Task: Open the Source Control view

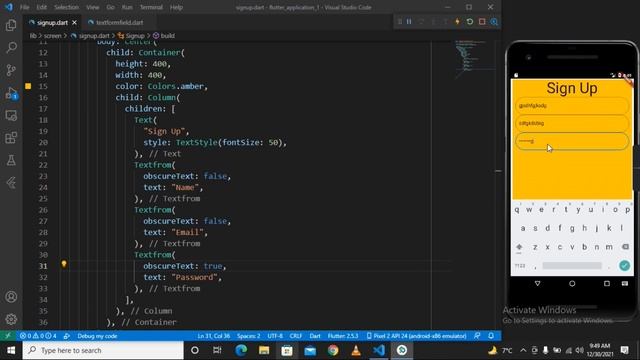Action: [x=11, y=70]
